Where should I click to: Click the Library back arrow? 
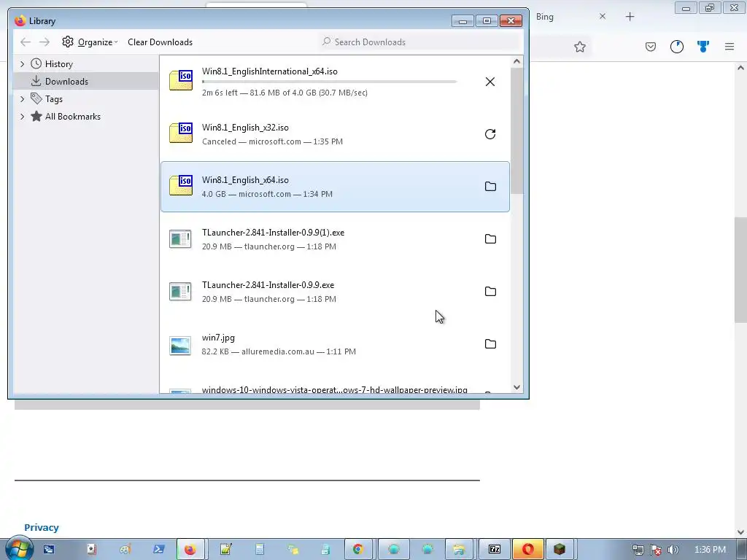[26, 42]
